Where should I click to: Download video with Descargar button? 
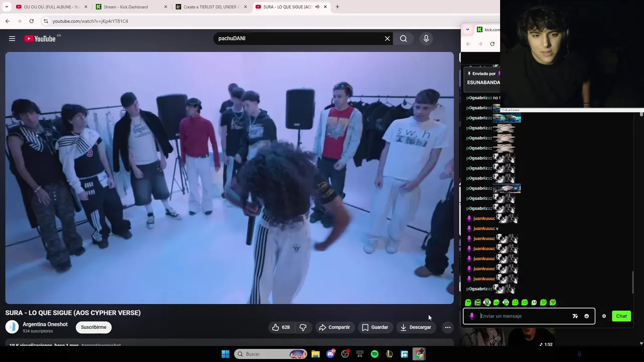(416, 327)
